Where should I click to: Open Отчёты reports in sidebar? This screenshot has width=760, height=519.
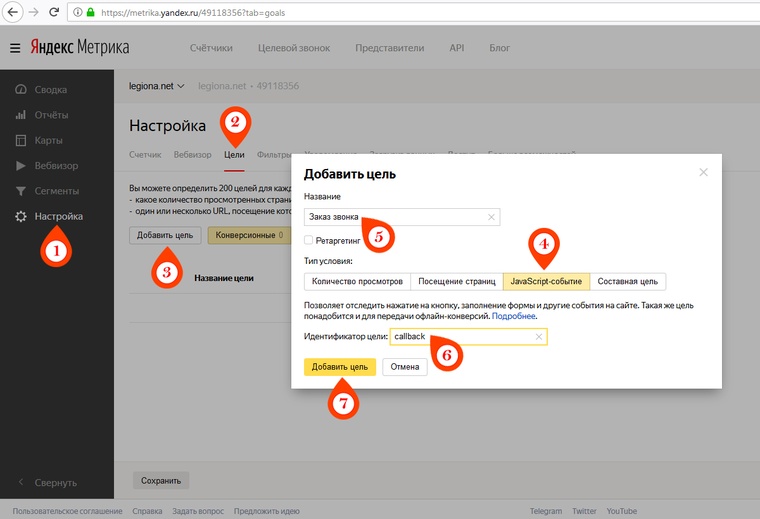(51, 115)
